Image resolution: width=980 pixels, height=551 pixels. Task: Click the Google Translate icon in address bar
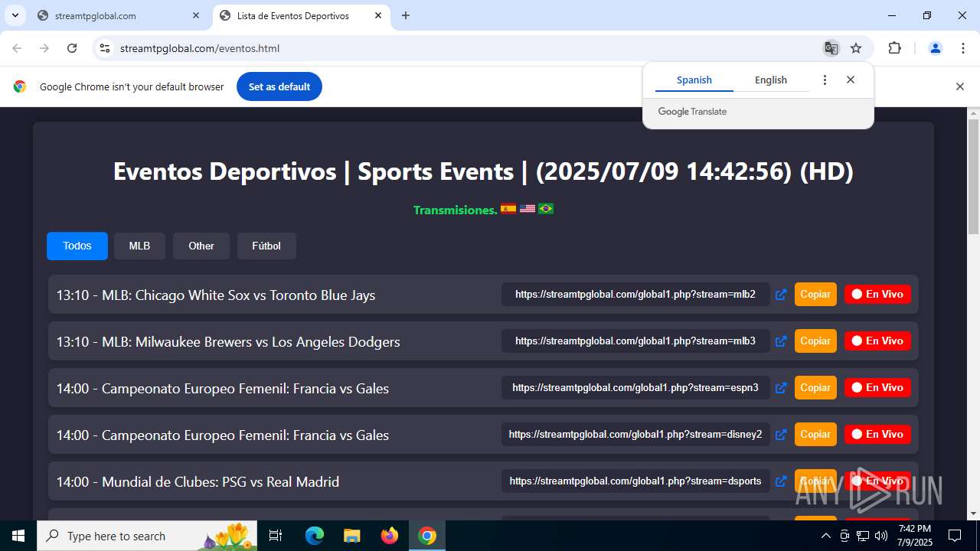tap(831, 48)
